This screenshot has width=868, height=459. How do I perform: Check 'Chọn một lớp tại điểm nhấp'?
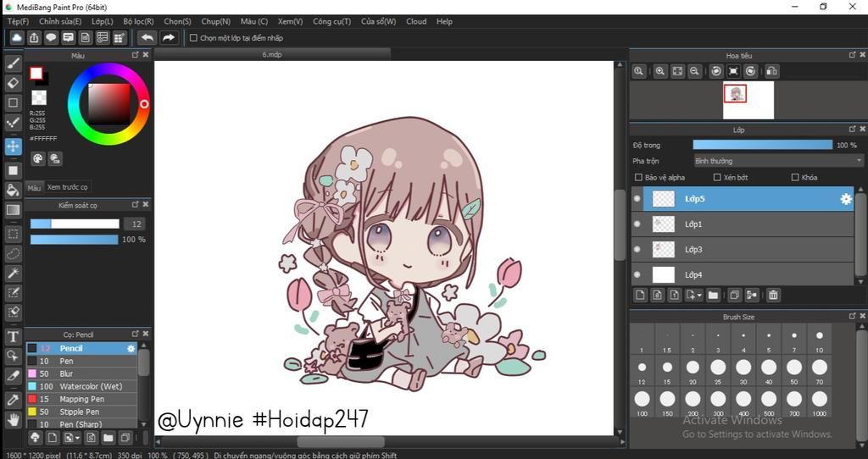pos(193,38)
